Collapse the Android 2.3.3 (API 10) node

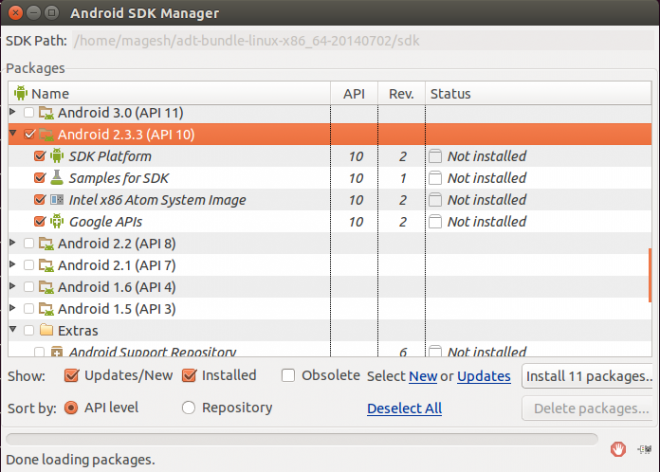[x=13, y=134]
